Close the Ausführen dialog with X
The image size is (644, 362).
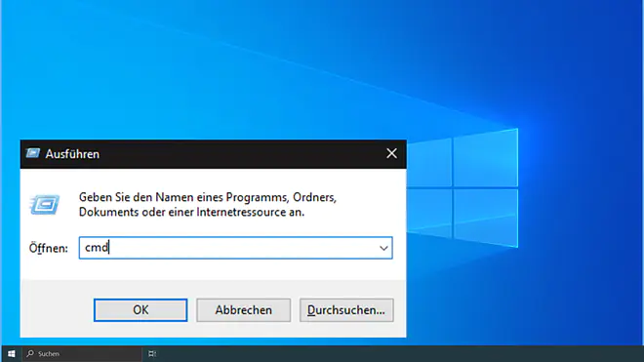coord(392,153)
